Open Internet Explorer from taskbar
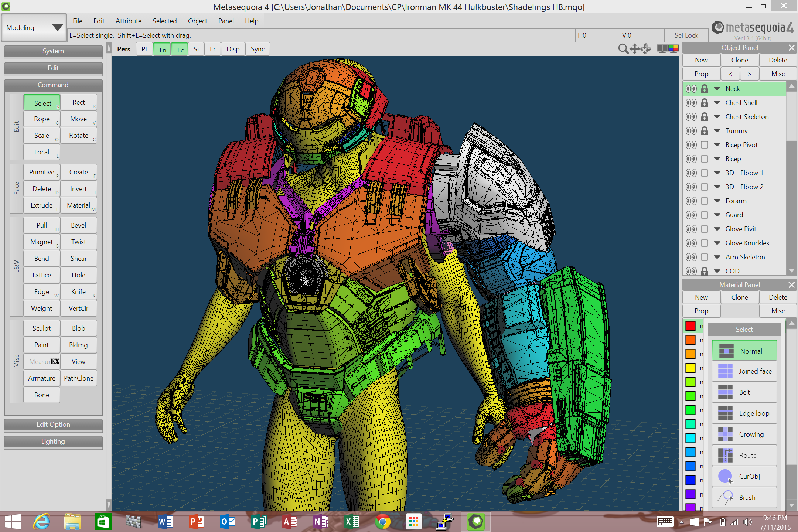 pyautogui.click(x=41, y=522)
